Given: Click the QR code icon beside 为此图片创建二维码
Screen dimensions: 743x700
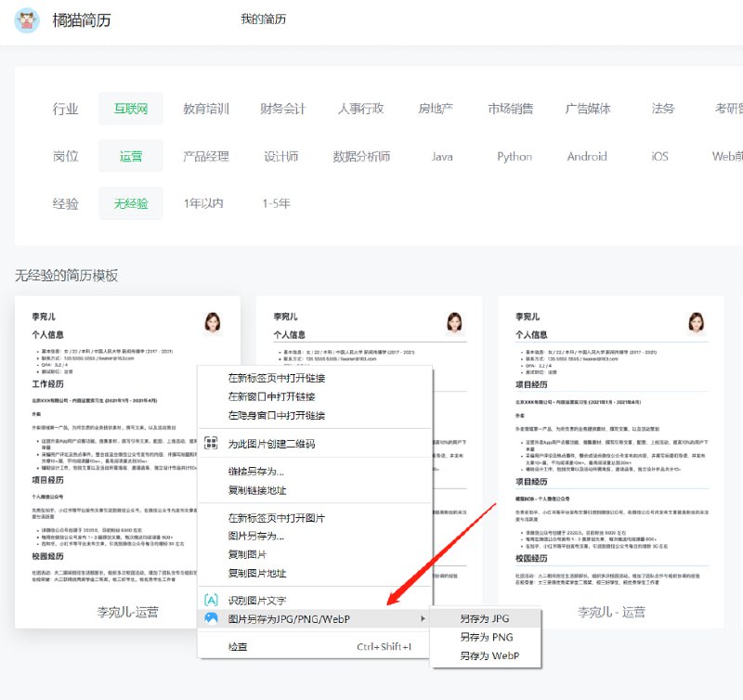Looking at the screenshot, I should [x=213, y=444].
